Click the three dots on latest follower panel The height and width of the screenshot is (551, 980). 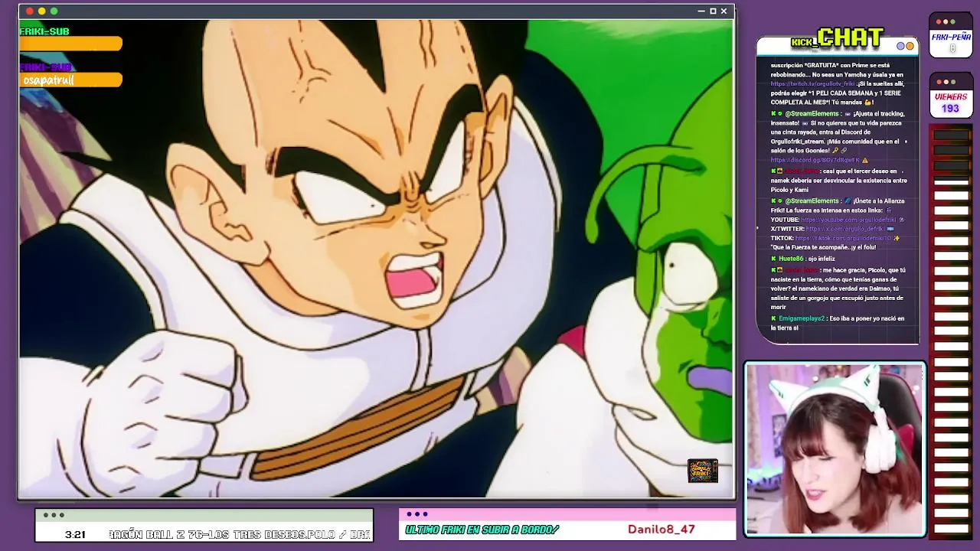pyautogui.click(x=417, y=514)
